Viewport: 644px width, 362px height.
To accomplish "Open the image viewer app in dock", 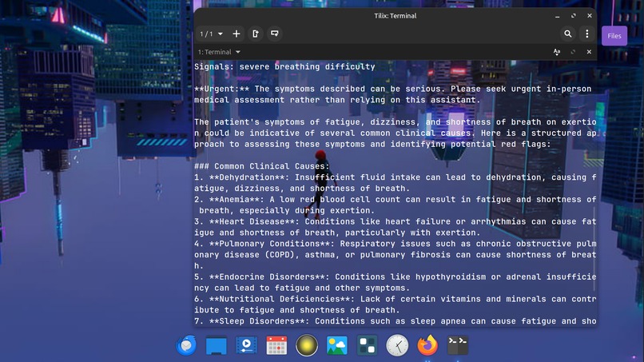I will pos(337,345).
